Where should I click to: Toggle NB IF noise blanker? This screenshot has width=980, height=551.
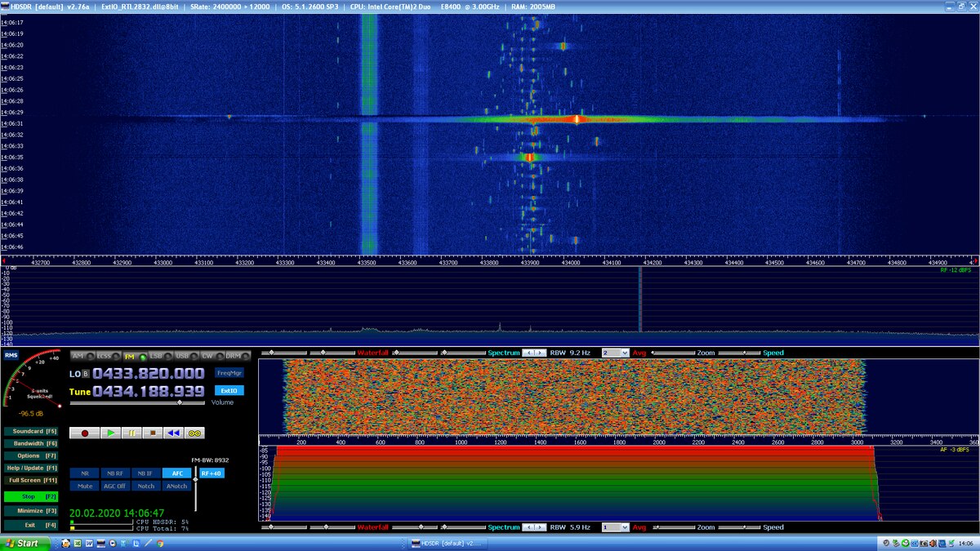coord(145,473)
